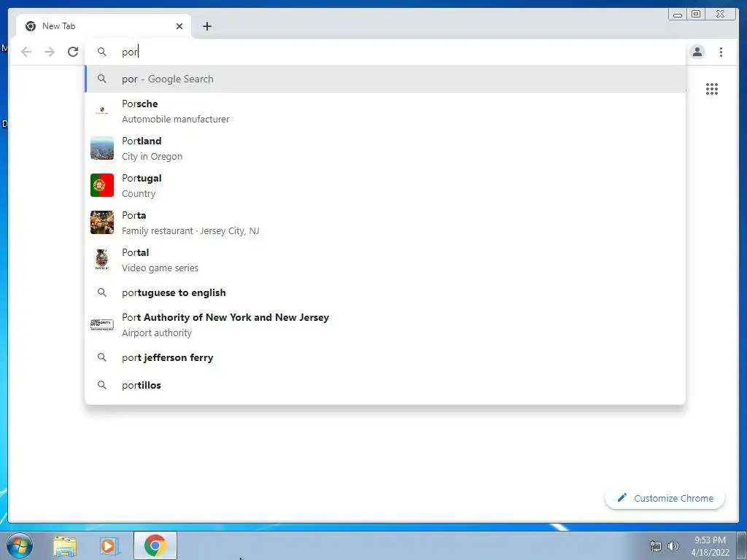Click the browser back arrow
The width and height of the screenshot is (747, 560).
pos(26,52)
